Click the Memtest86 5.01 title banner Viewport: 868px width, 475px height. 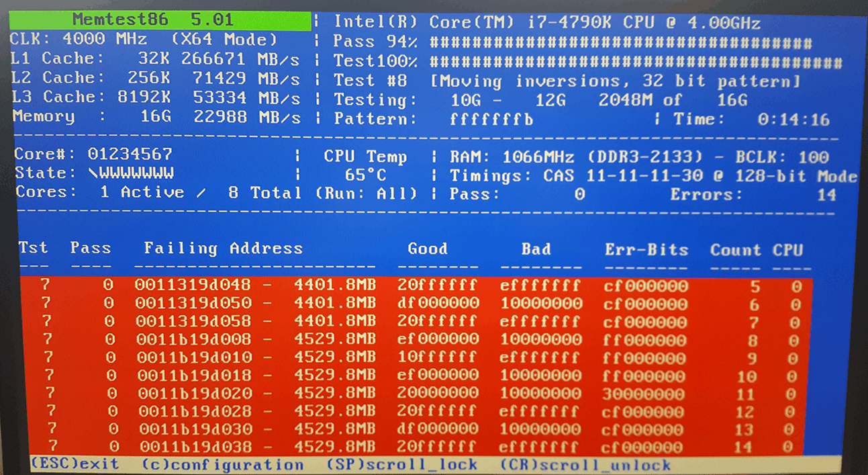click(x=161, y=20)
